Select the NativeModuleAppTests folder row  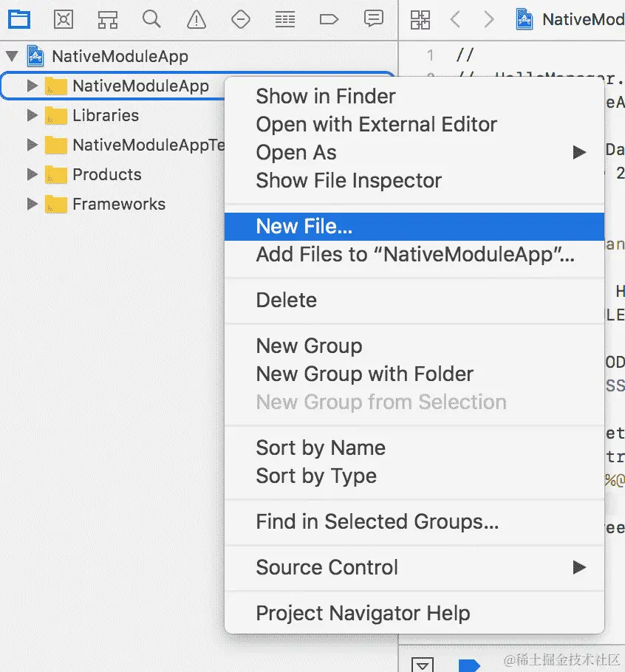click(x=112, y=145)
